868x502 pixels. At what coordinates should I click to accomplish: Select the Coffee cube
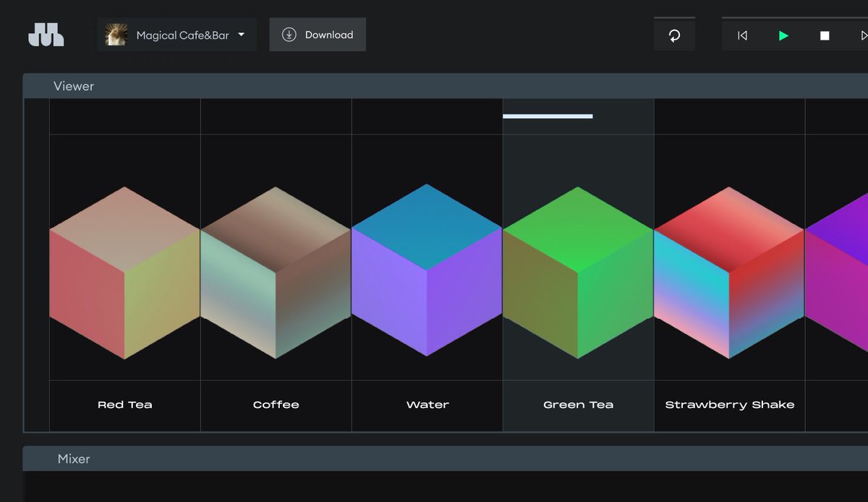[x=276, y=273]
